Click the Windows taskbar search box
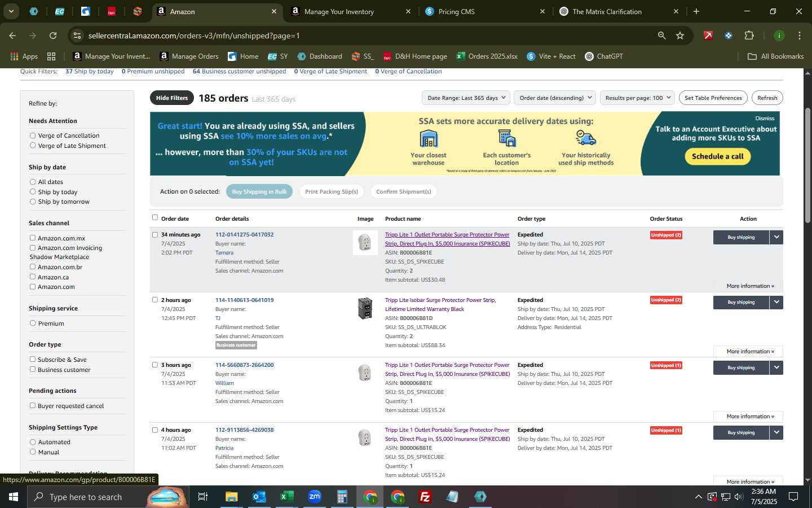812x508 pixels. pyautogui.click(x=107, y=497)
